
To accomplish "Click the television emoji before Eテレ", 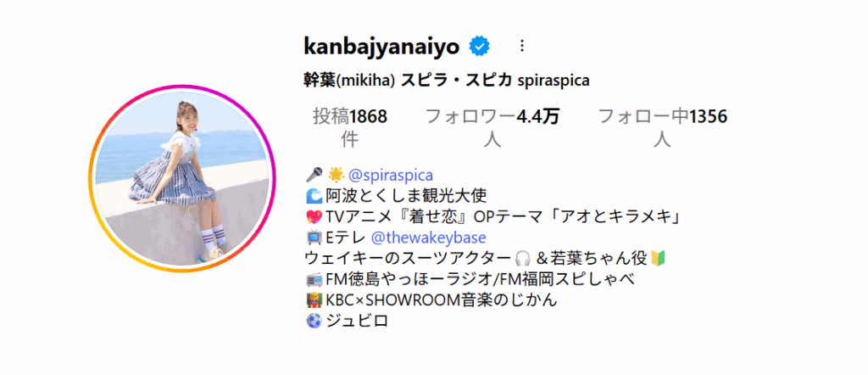I will (314, 238).
